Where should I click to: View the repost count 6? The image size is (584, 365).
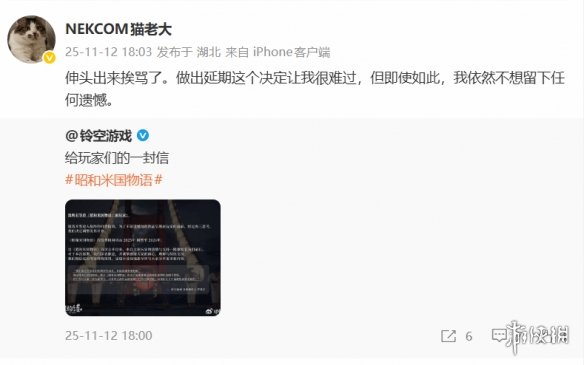pyautogui.click(x=469, y=336)
